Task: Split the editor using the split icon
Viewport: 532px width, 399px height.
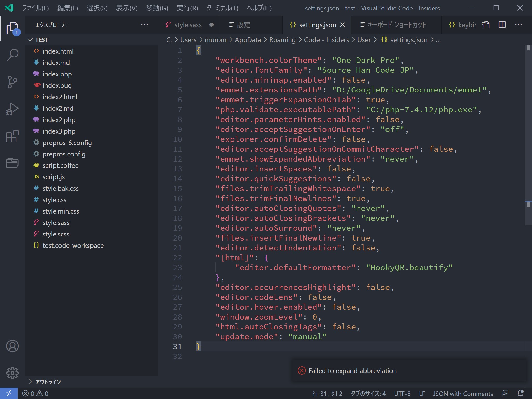Action: click(x=502, y=25)
